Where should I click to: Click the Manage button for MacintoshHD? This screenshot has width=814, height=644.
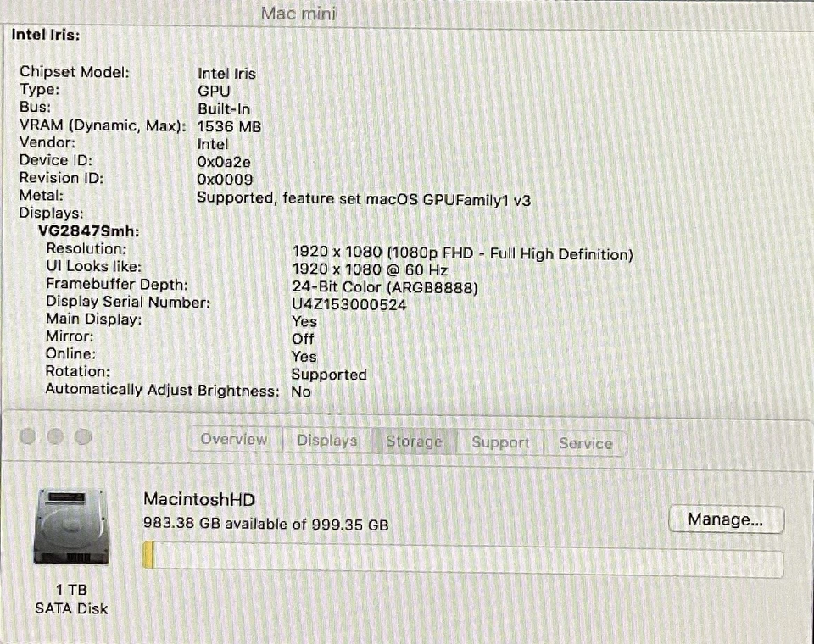point(726,519)
